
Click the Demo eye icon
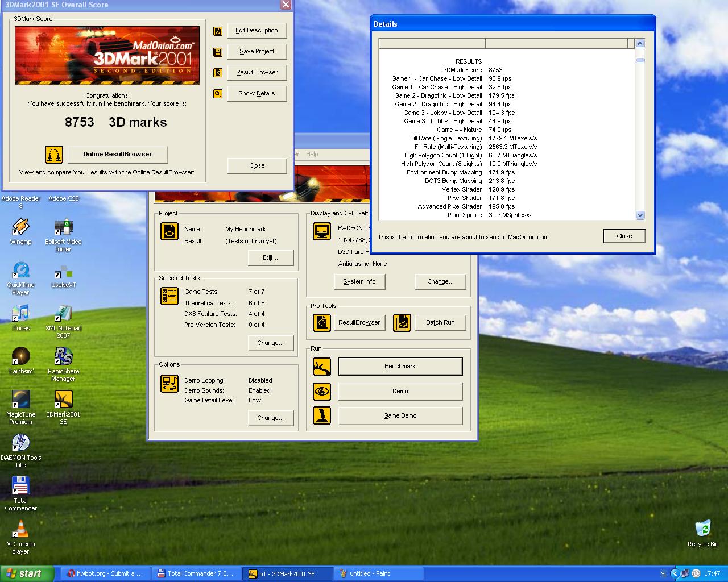tap(322, 391)
